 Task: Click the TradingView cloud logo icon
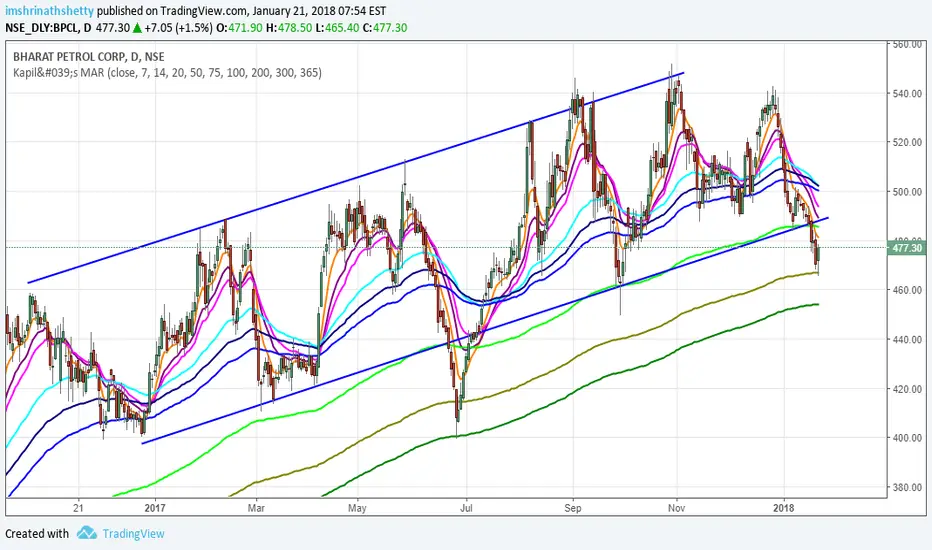pyautogui.click(x=87, y=533)
